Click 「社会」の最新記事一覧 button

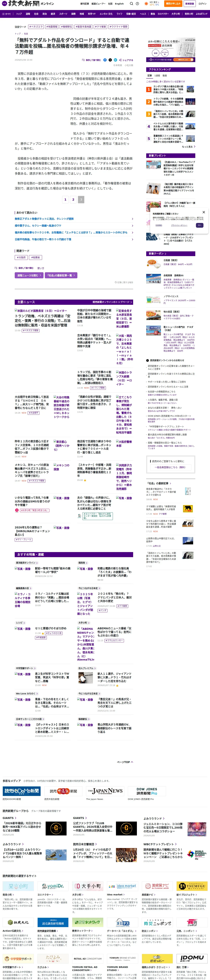61,275
